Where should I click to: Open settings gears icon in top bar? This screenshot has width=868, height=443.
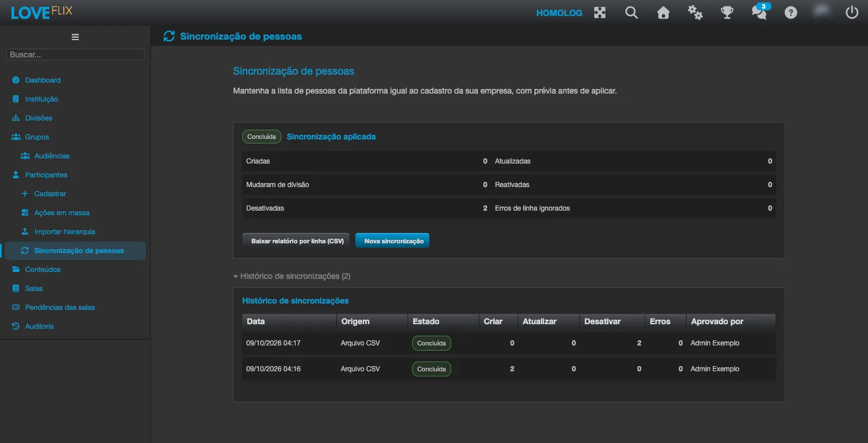click(x=695, y=13)
